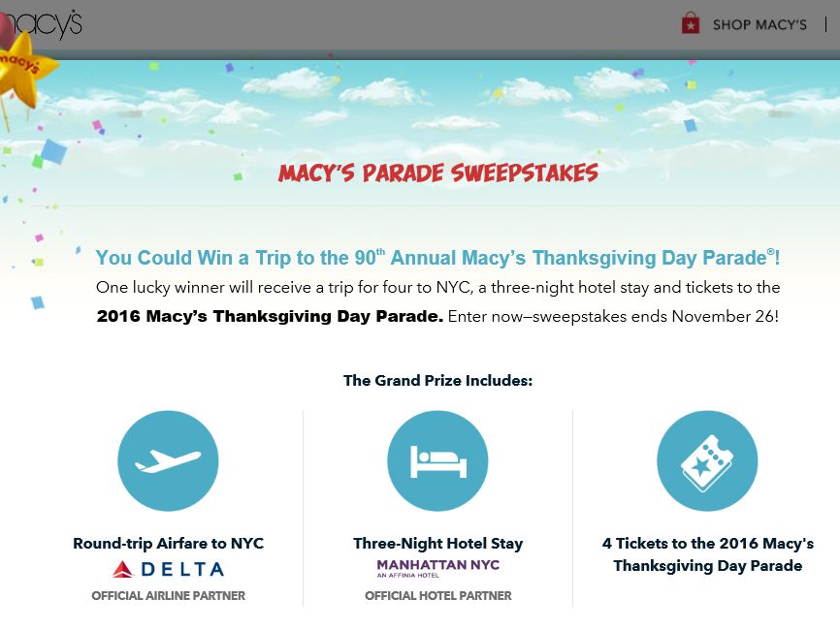Screen dimensions: 840x630
Task: Click the Macy's gold star balloon
Action: pyautogui.click(x=22, y=68)
